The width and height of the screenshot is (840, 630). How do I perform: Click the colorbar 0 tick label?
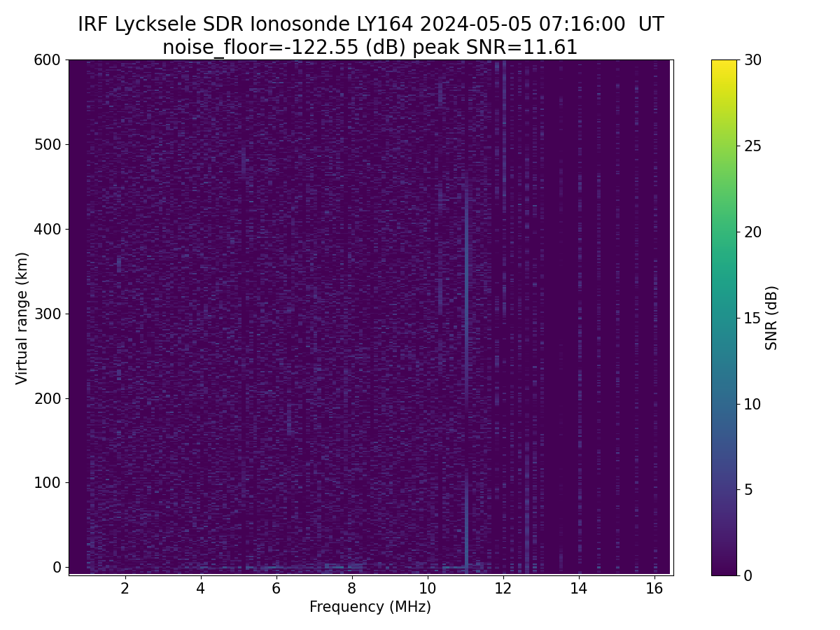(x=748, y=575)
